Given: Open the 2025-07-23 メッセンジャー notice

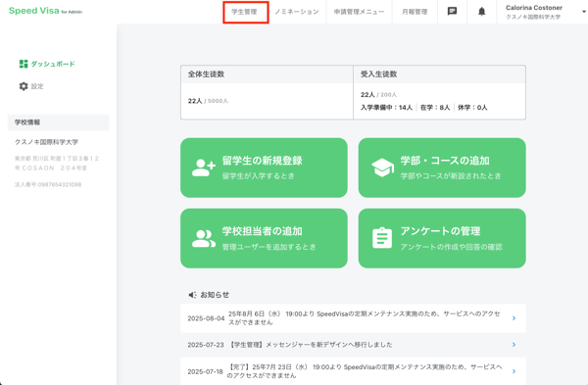Looking at the screenshot, I should point(353,345).
